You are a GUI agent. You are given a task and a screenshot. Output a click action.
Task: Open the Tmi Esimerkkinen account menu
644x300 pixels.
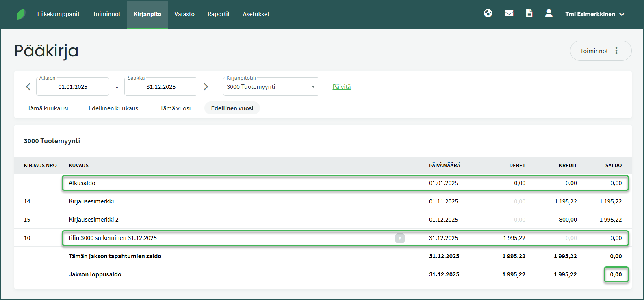(x=595, y=14)
